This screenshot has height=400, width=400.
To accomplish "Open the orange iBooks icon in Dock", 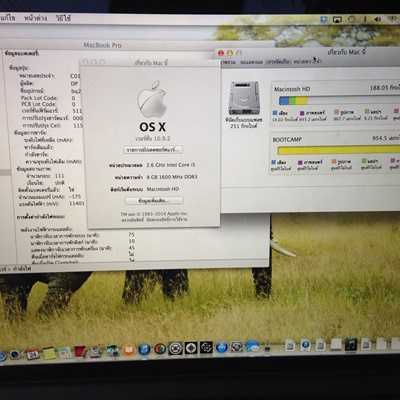I will 129,350.
